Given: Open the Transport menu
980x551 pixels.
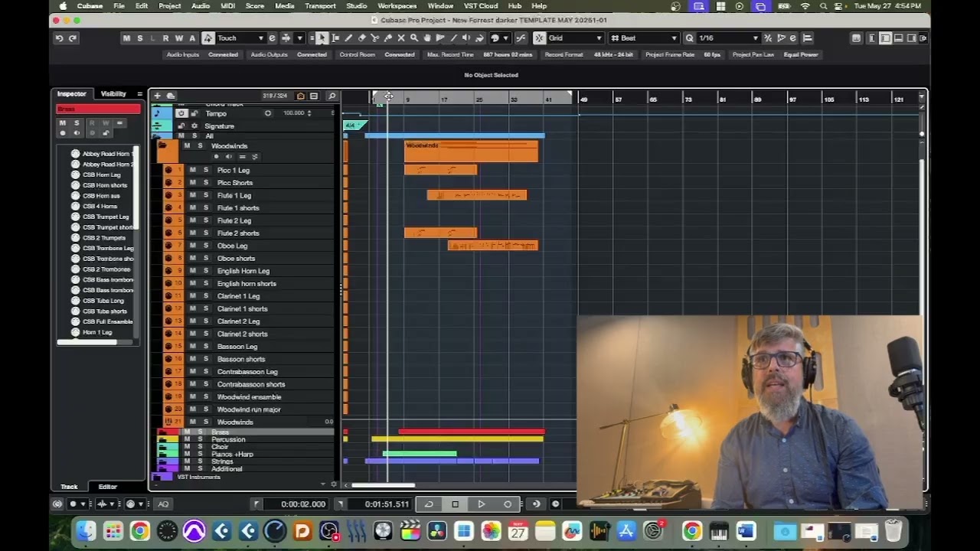Looking at the screenshot, I should click(320, 6).
